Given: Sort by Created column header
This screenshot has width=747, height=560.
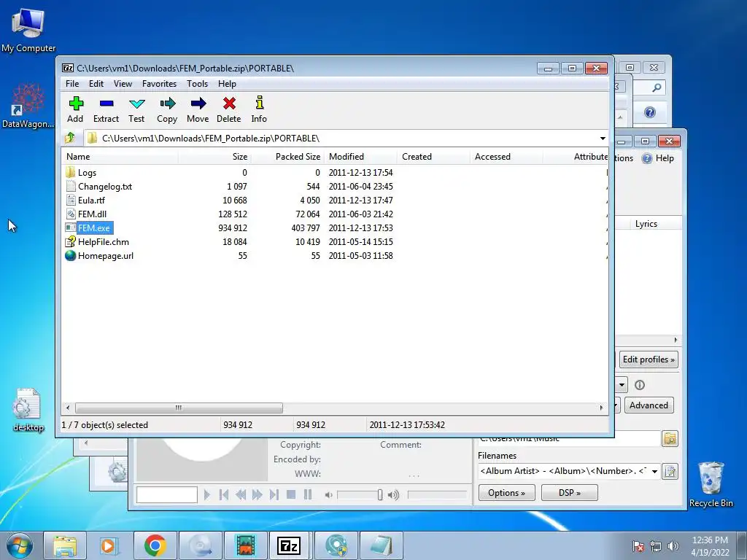Looking at the screenshot, I should point(433,157).
